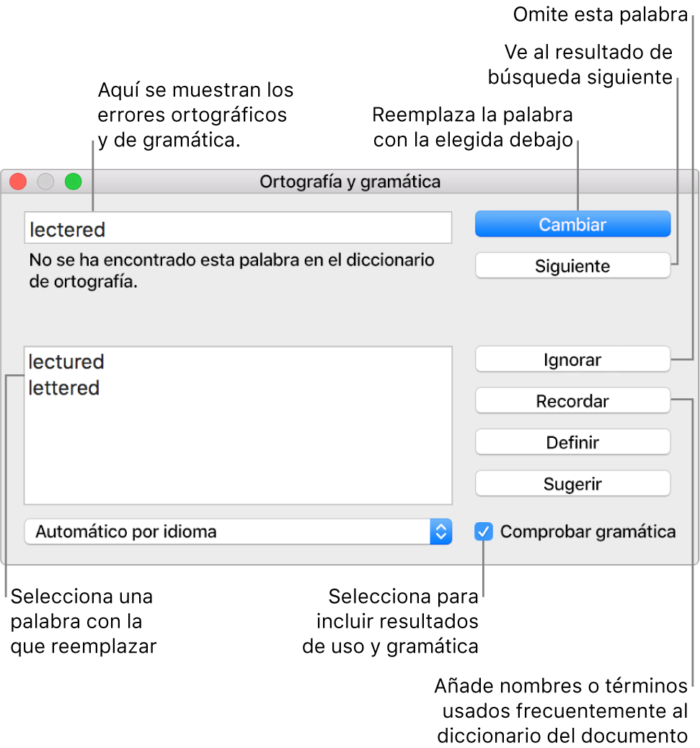Toggle the Comprobar gramática checkbox
700x748 pixels.
[x=484, y=532]
